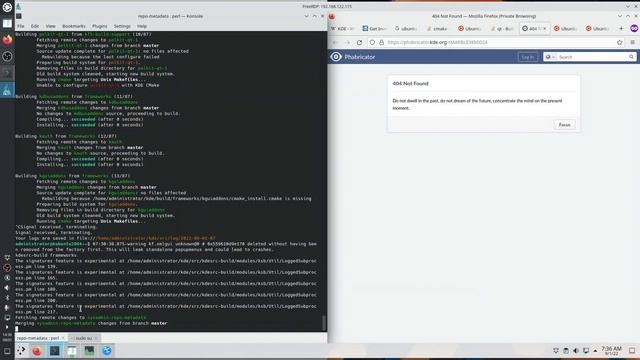Switch to the cmake Firefox tab
Image resolution: width=640 pixels, height=360 pixels.
(x=438, y=29)
